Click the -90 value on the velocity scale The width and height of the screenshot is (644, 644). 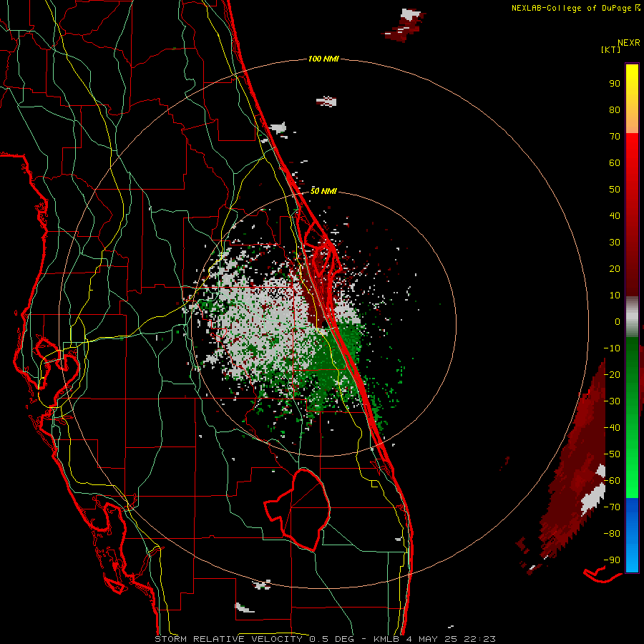coord(612,560)
